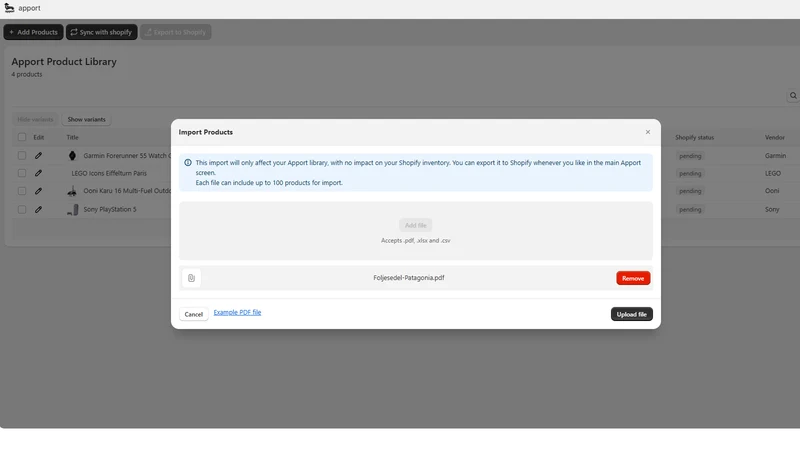Click the Ooni vendor cell
Viewport: 800px width, 450px height.
[771, 191]
